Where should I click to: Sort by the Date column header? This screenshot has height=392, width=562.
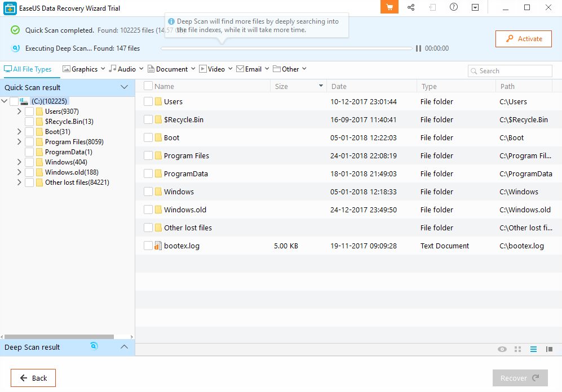click(371, 86)
